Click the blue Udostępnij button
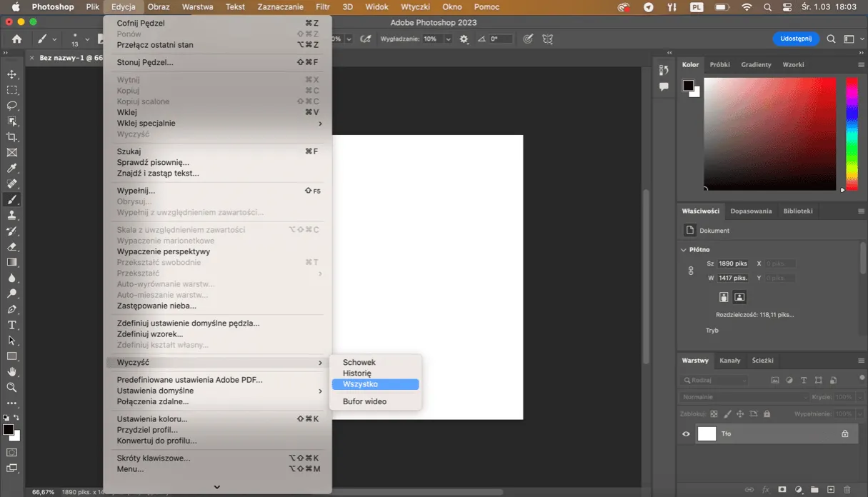 click(796, 39)
